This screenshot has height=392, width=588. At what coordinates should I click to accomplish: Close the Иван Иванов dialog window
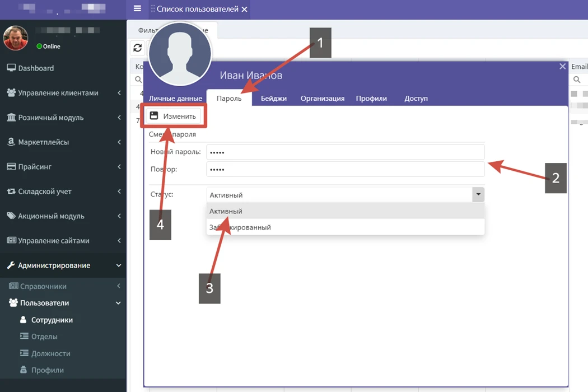[x=562, y=67]
